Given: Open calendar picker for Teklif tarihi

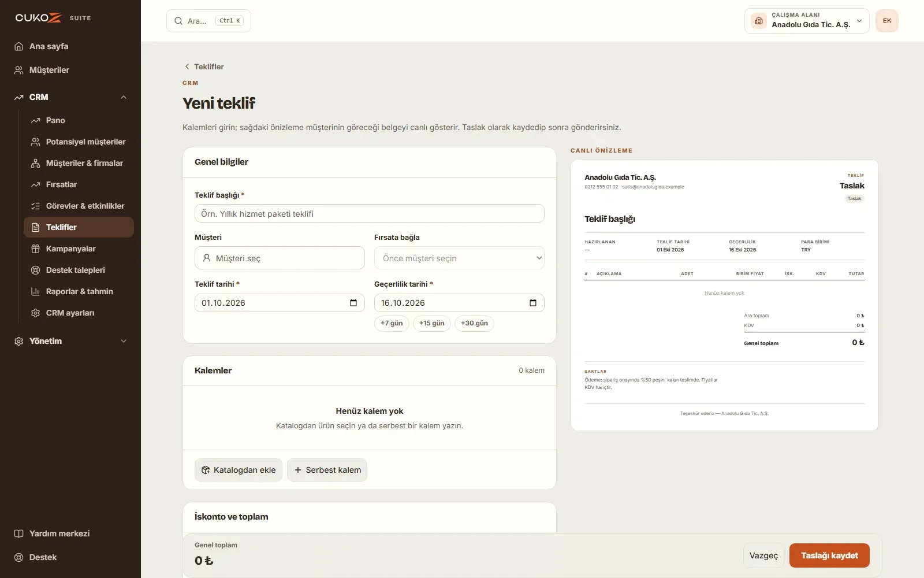Looking at the screenshot, I should pyautogui.click(x=353, y=303).
